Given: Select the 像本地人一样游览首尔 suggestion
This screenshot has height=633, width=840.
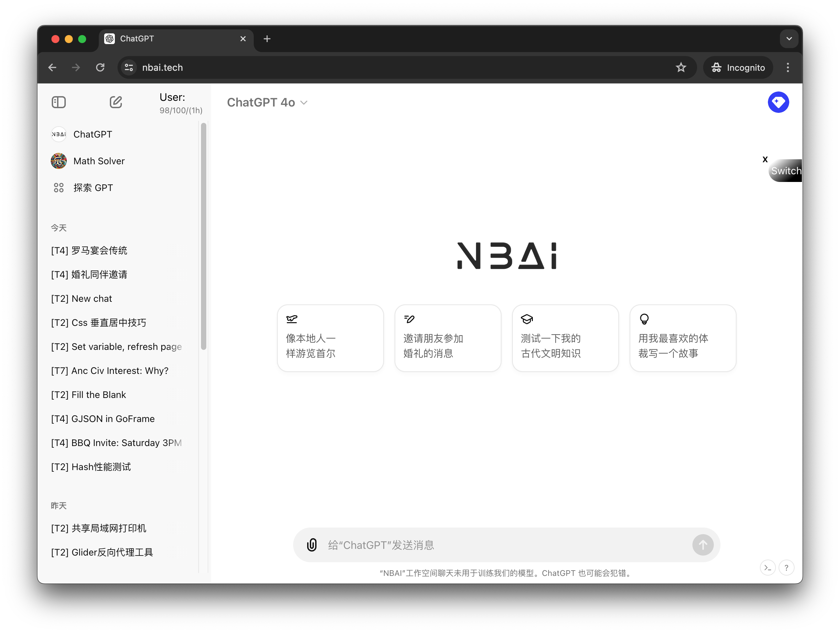Looking at the screenshot, I should point(331,338).
